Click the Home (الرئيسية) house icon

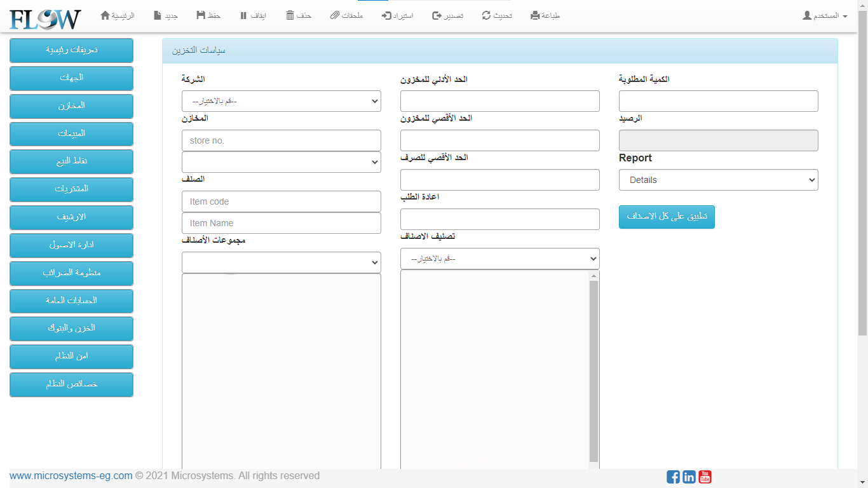(x=105, y=15)
